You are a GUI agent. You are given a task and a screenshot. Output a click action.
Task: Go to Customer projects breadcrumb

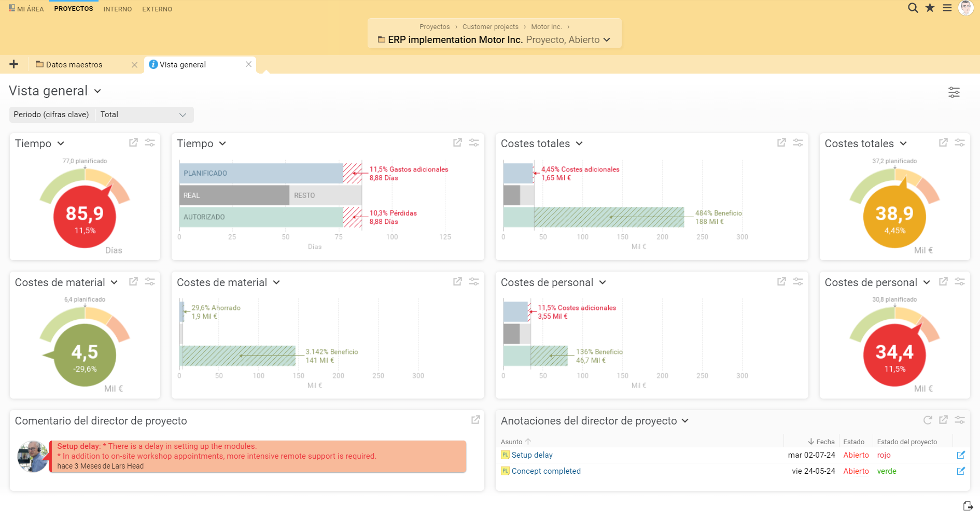pos(490,27)
